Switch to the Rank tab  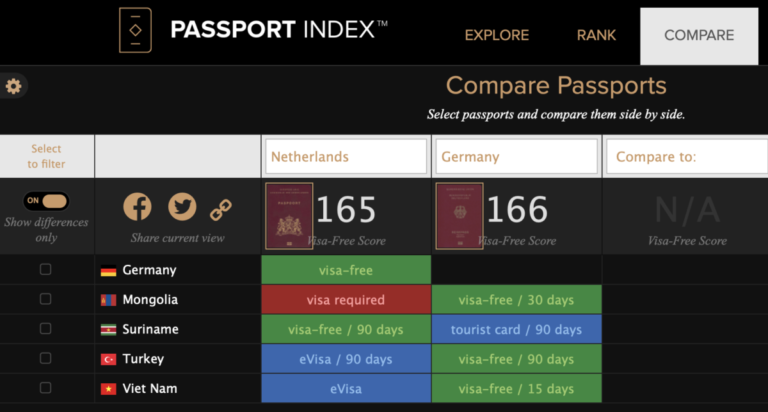pos(596,35)
